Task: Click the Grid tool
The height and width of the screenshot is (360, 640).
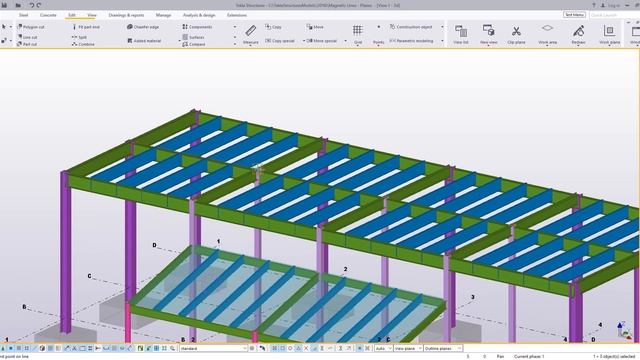Action: click(358, 34)
